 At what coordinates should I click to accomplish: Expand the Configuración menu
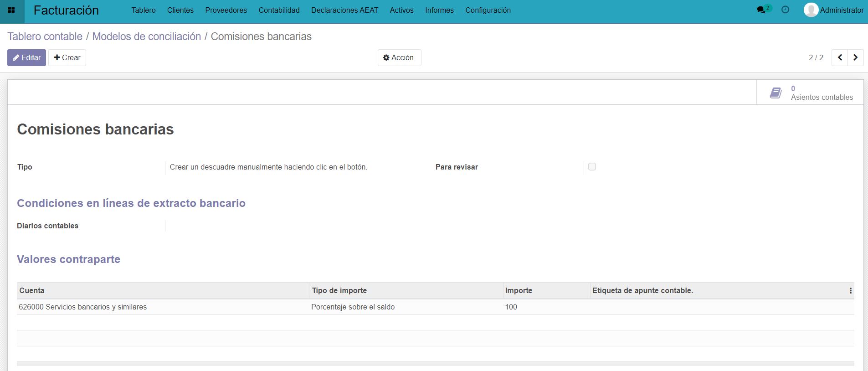pyautogui.click(x=488, y=10)
